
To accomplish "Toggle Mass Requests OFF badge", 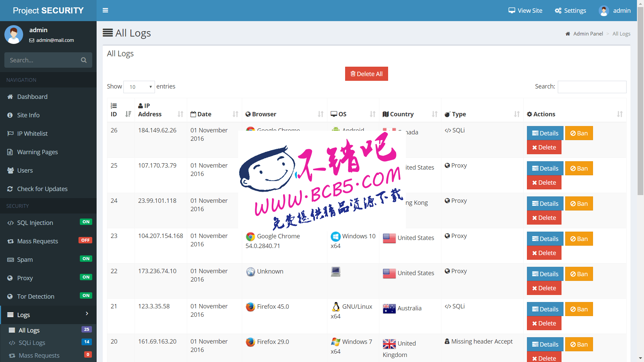I will [86, 240].
